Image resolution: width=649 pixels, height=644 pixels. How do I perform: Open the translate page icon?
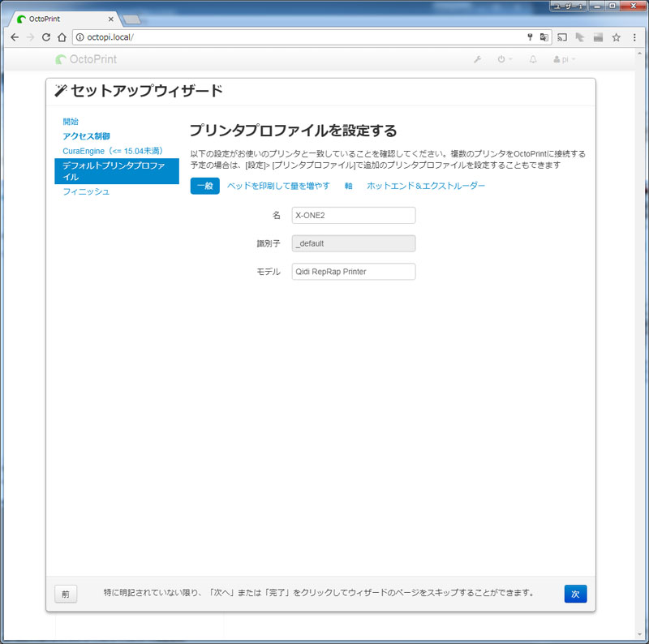[x=544, y=37]
